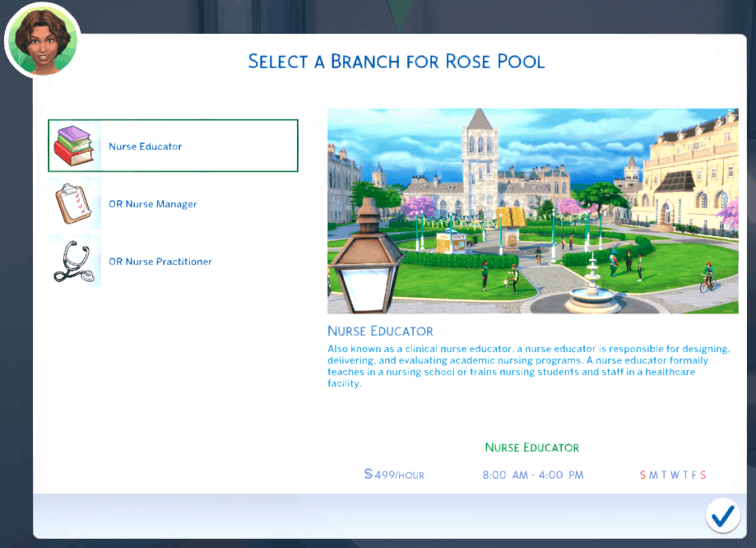The height and width of the screenshot is (548, 756).
Task: Click the 499/hour pay rate text
Action: 400,475
